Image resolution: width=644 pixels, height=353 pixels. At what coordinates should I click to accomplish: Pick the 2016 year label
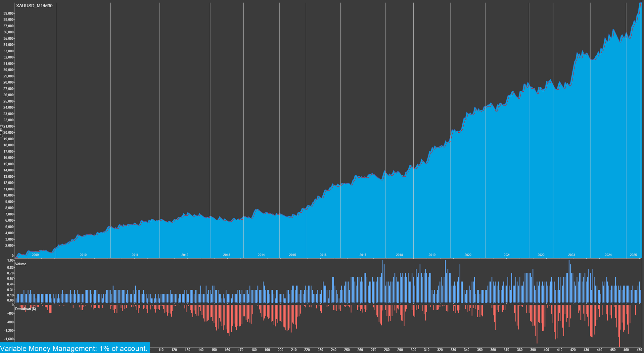tap(323, 255)
